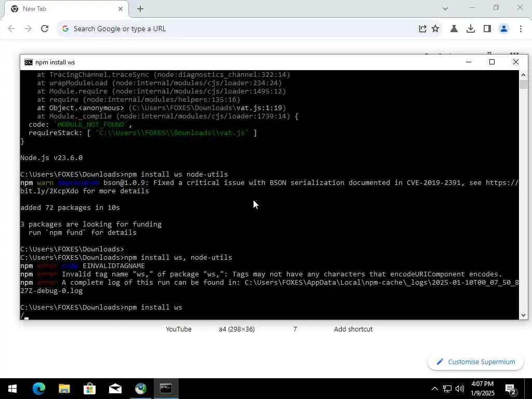Focus the Search Google or type a URL field
The width and height of the screenshot is (532, 399).
(x=237, y=29)
